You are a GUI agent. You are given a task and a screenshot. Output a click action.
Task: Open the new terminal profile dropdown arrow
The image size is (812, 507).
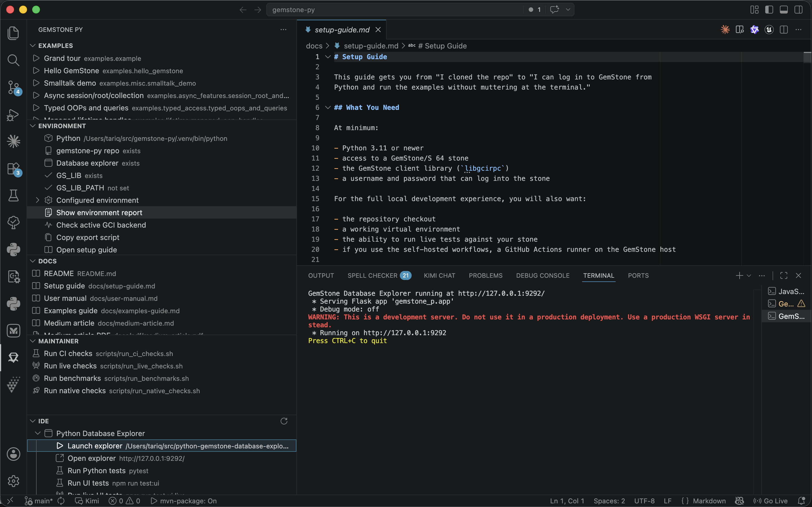point(749,275)
